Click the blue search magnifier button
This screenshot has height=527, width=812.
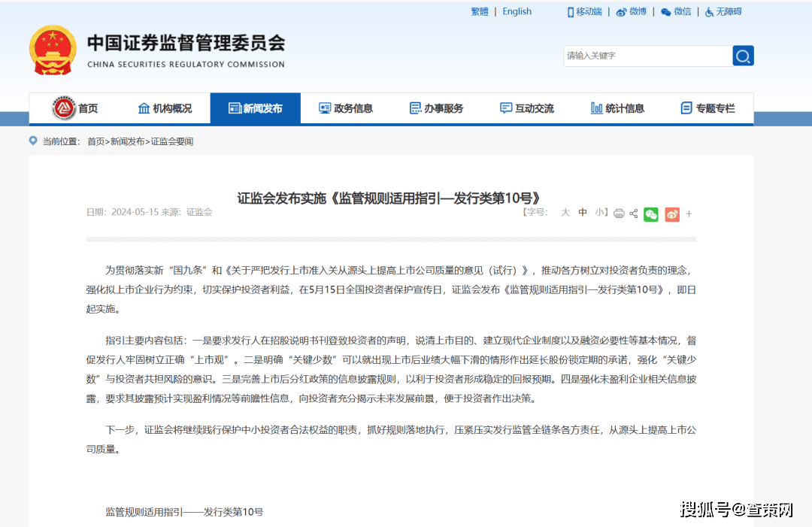[x=743, y=56]
